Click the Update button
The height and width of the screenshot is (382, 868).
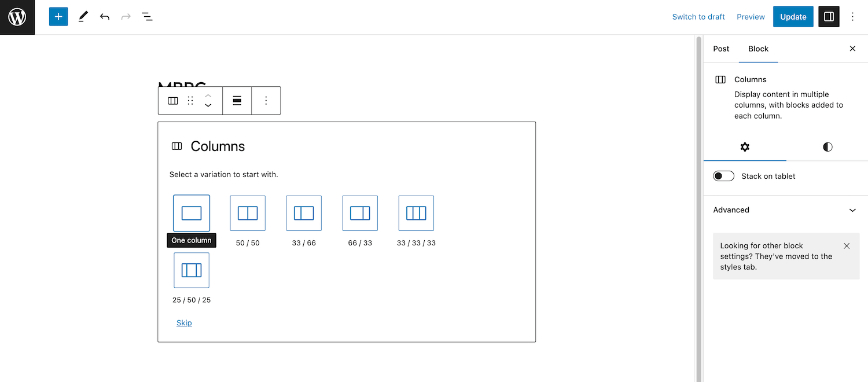coord(793,16)
